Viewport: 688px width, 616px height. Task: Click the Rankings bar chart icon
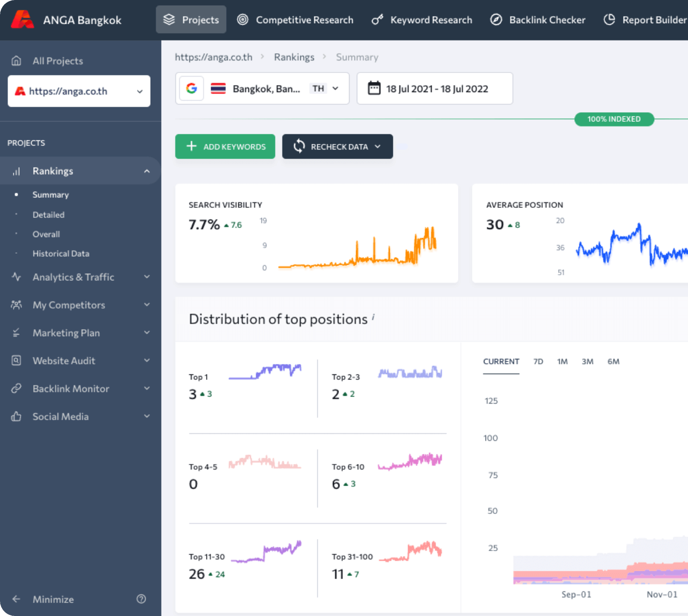[x=17, y=171]
